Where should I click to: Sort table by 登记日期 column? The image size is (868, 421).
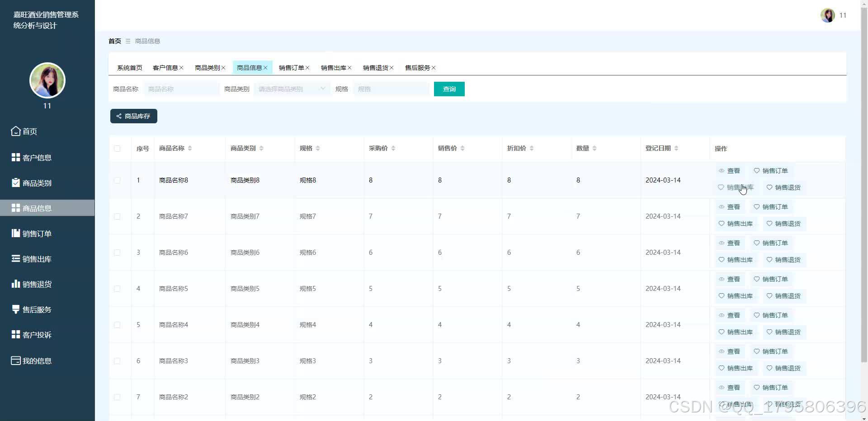point(676,149)
